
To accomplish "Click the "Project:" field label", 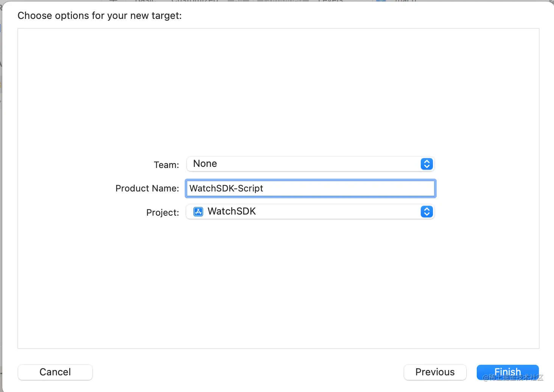I will click(162, 213).
